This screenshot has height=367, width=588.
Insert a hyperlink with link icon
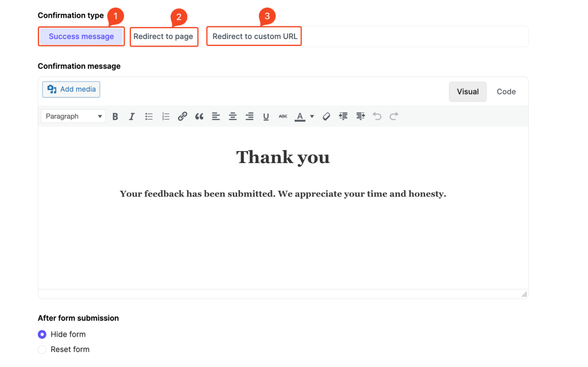point(182,117)
